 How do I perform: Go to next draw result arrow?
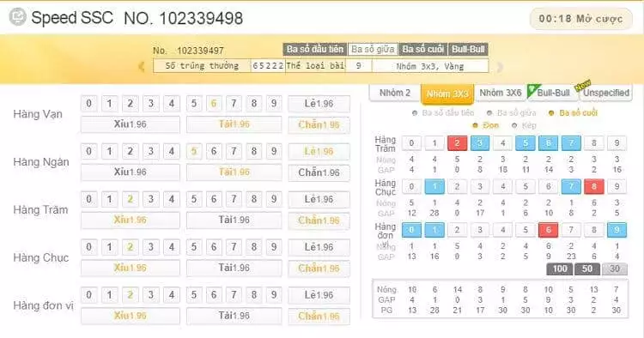click(x=500, y=66)
